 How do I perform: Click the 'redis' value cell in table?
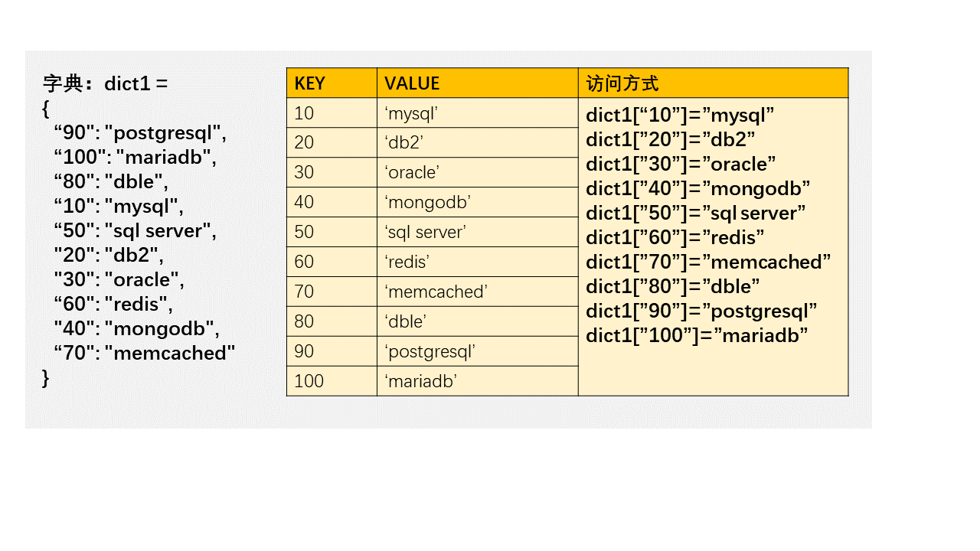tap(477, 262)
